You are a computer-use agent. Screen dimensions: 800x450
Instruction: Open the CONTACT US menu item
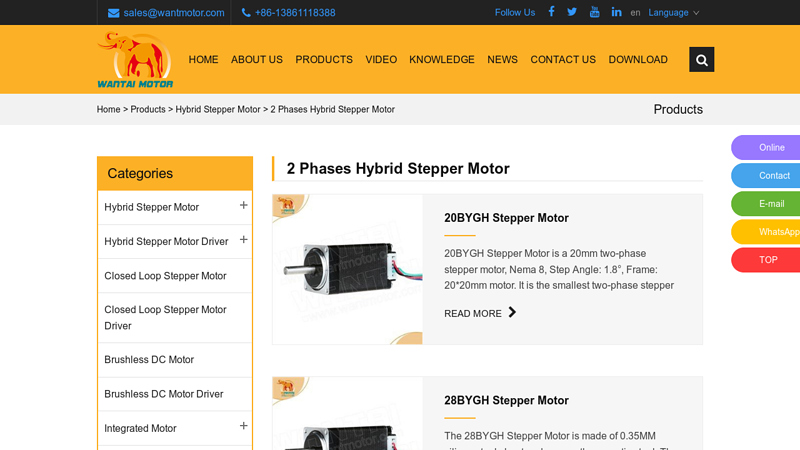point(563,60)
